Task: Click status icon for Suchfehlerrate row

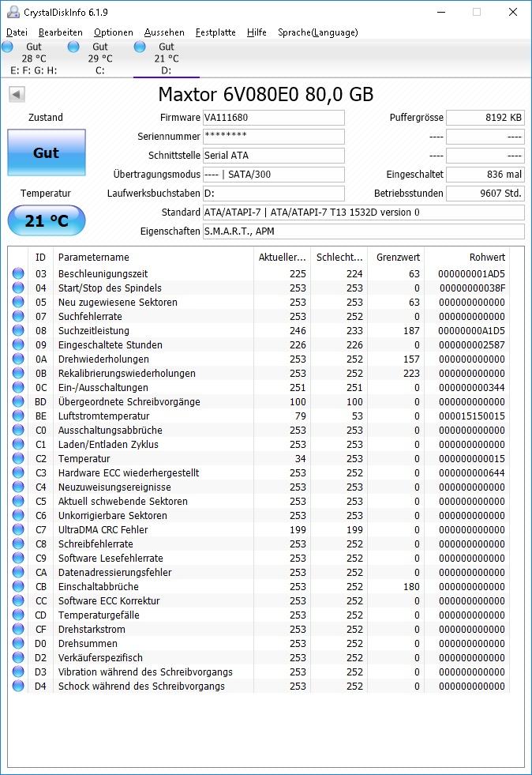Action: [x=18, y=316]
